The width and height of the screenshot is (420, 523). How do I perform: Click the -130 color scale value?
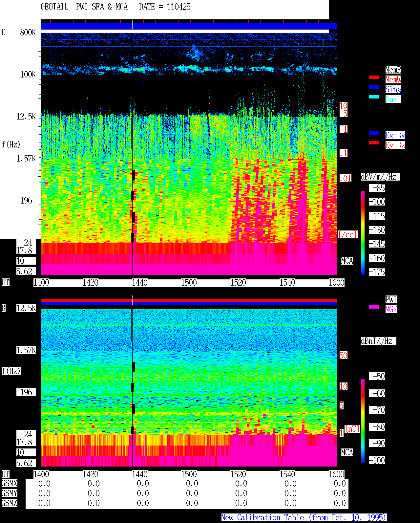tap(377, 230)
